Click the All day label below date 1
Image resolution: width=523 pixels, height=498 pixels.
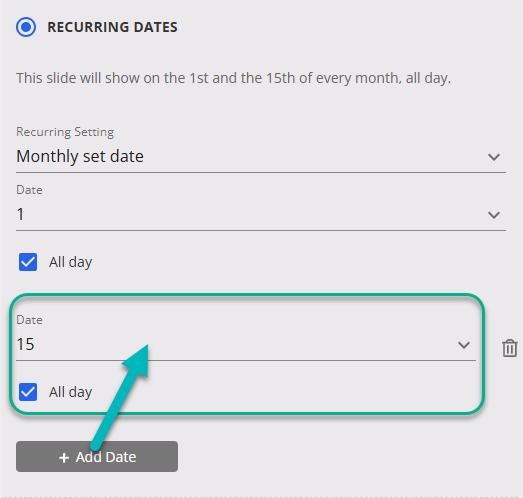tap(70, 262)
